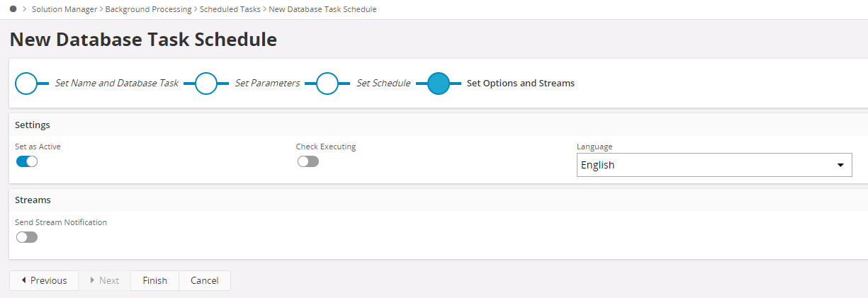The image size is (868, 298).
Task: Go back with the Previous button
Action: pyautogui.click(x=44, y=280)
